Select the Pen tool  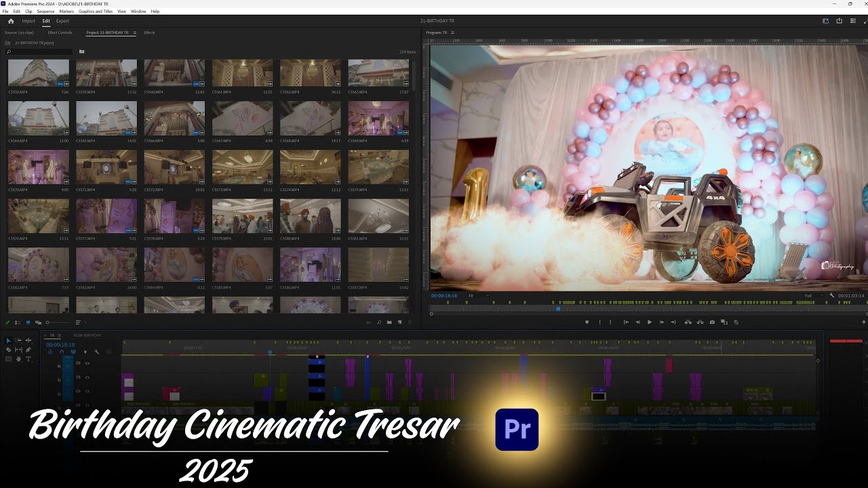28,350
